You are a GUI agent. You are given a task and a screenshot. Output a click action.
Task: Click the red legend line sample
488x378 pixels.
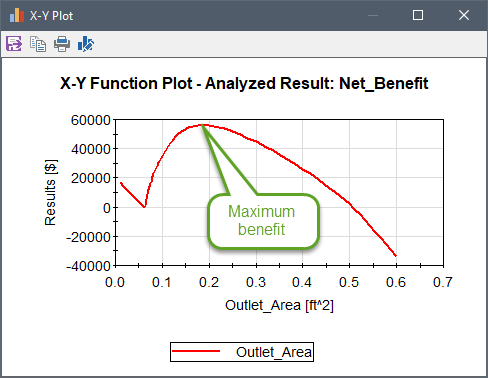(196, 351)
